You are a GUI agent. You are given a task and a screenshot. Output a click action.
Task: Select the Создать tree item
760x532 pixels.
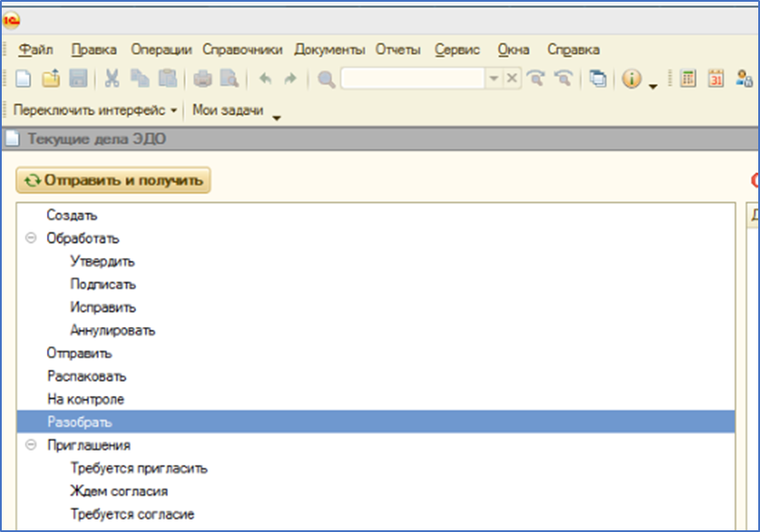(72, 215)
